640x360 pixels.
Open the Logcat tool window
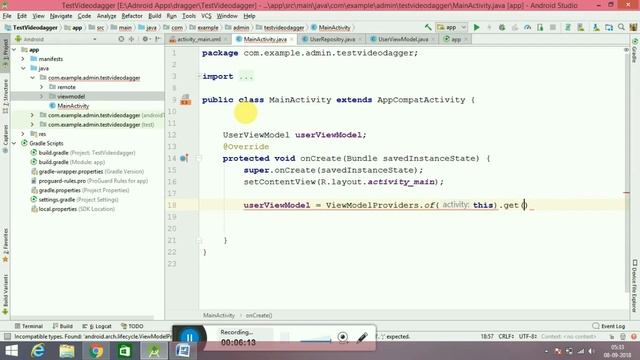click(97, 326)
